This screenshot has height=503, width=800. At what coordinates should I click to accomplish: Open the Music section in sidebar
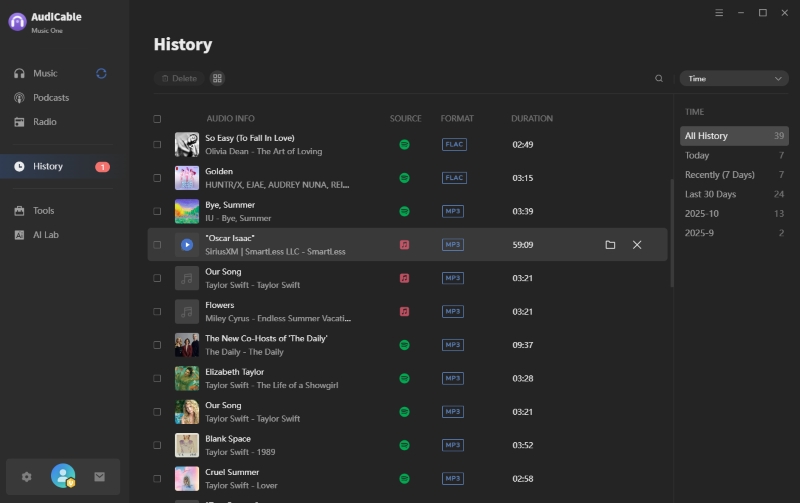tap(45, 73)
